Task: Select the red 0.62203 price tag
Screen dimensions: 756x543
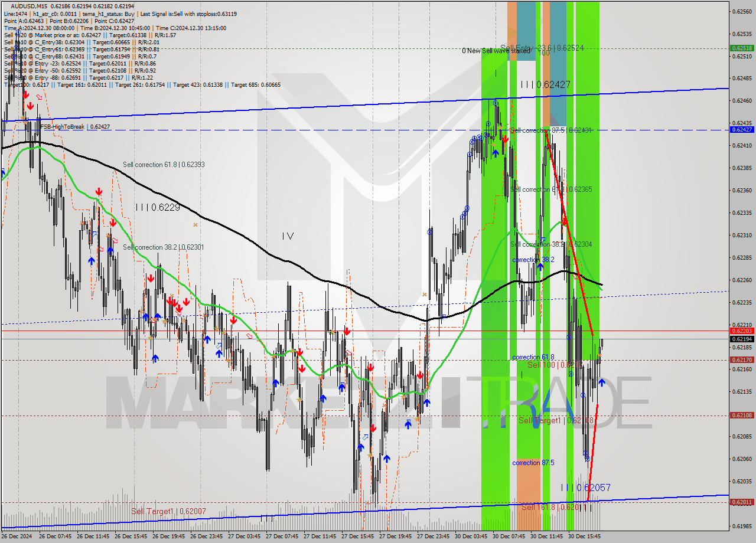Action: click(742, 331)
